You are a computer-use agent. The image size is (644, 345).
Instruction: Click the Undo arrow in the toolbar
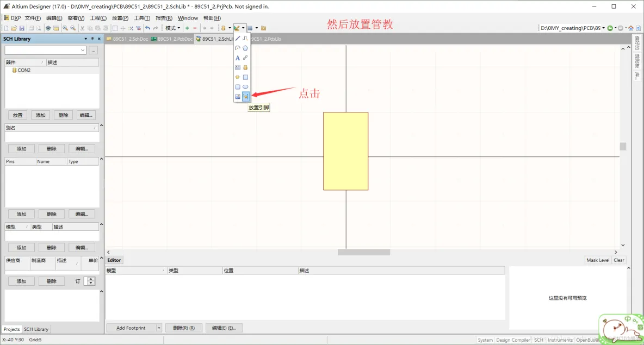click(148, 28)
